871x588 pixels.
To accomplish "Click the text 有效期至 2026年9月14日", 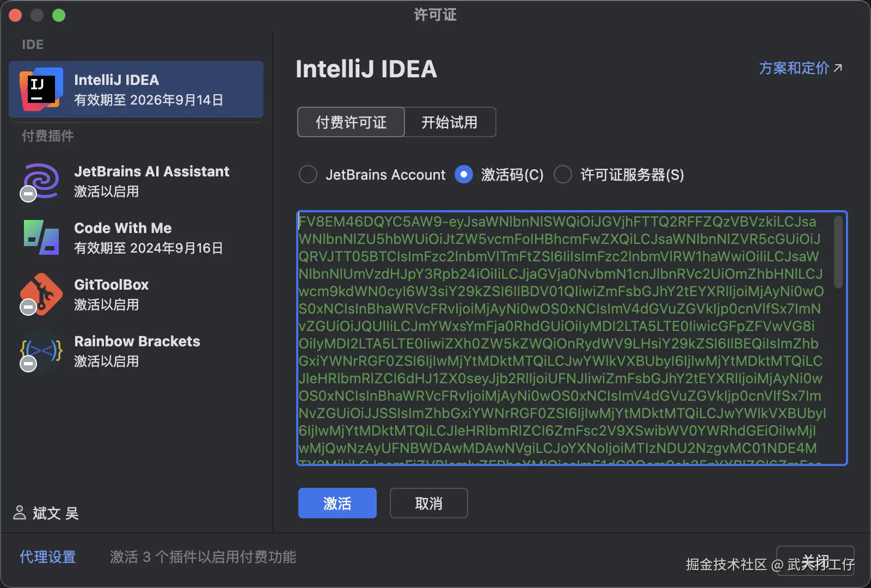I will [x=149, y=100].
